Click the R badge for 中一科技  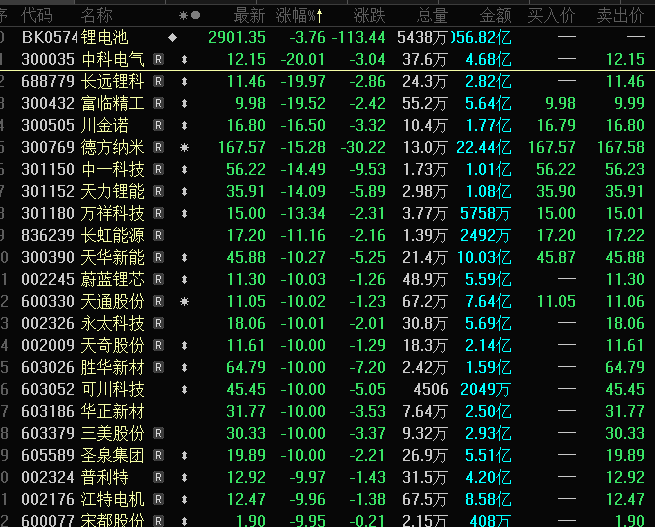158,169
